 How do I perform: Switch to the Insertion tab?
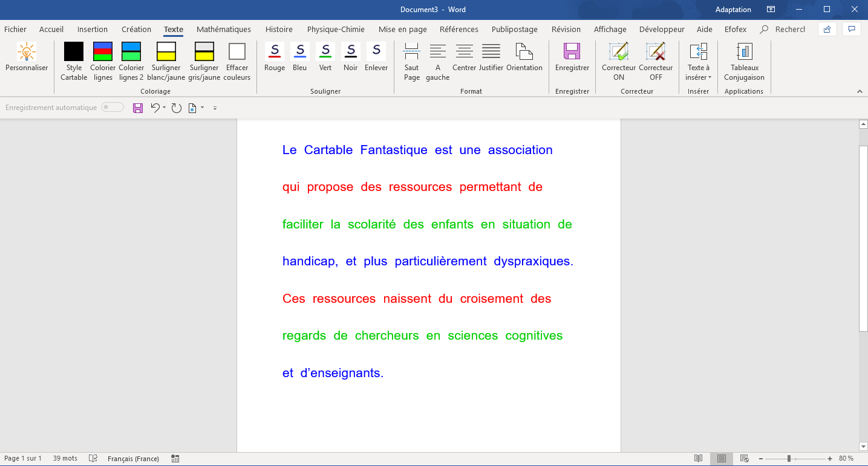pos(93,29)
